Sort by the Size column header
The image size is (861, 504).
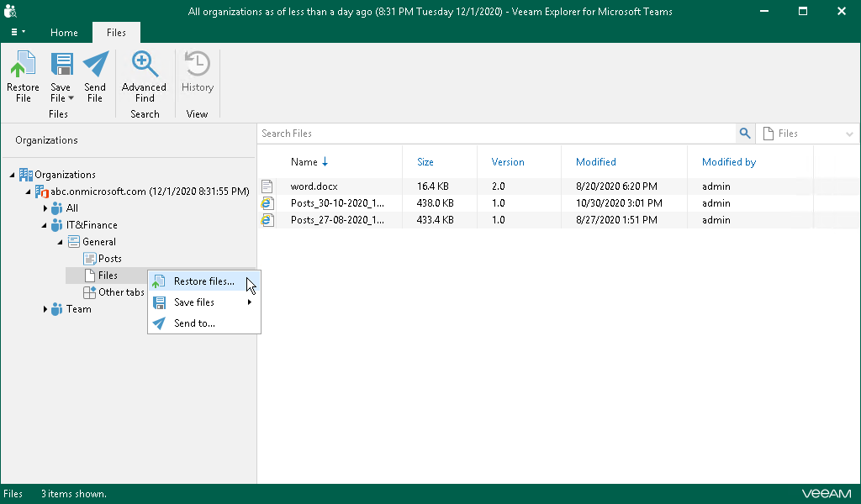425,162
